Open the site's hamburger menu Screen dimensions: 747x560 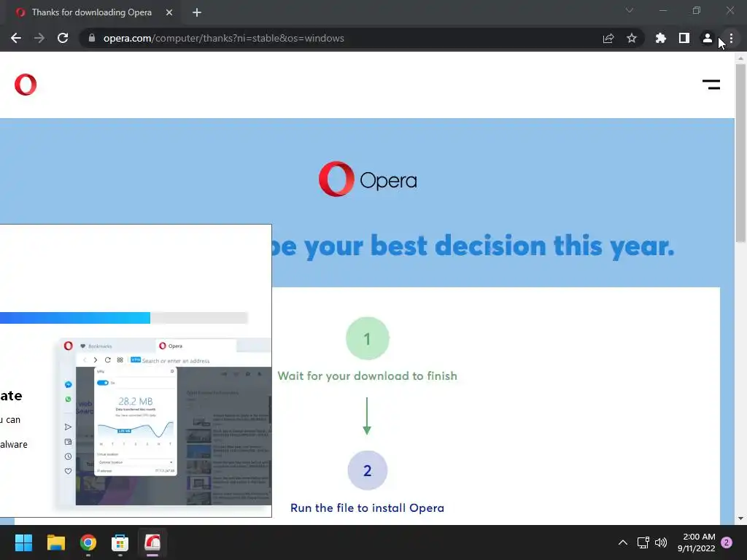pos(711,85)
